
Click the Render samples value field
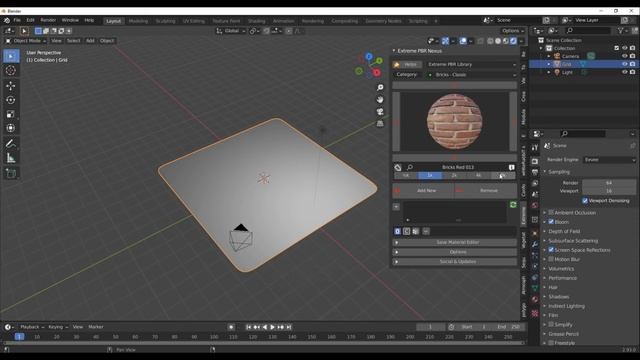609,183
